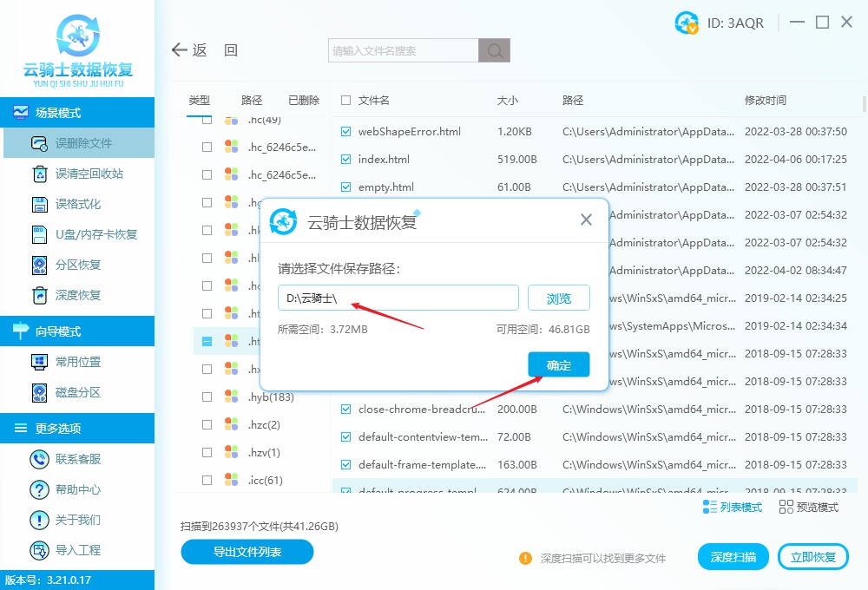Image resolution: width=868 pixels, height=590 pixels.
Task: Click the 2022-04-06 00:17:25 date cell
Action: tap(795, 160)
